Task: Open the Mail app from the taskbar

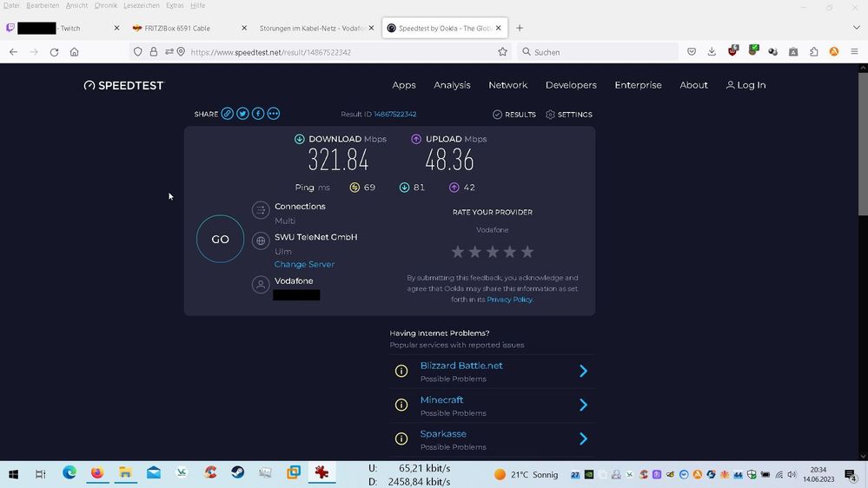Action: click(153, 473)
